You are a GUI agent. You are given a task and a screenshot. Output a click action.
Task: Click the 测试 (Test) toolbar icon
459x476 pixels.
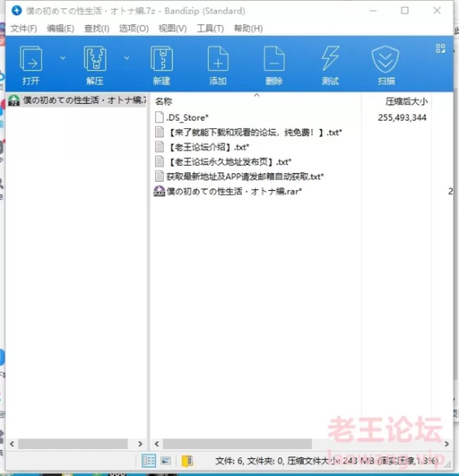[330, 59]
